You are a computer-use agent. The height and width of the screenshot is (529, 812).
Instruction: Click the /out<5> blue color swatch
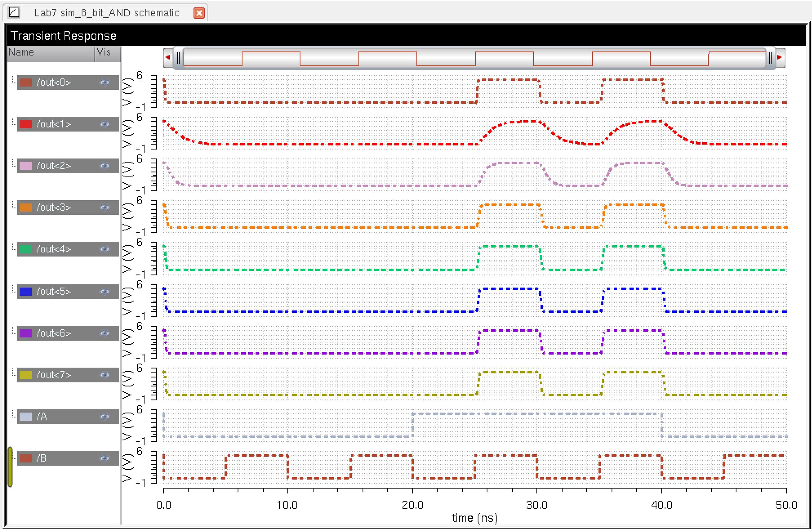pos(26,292)
